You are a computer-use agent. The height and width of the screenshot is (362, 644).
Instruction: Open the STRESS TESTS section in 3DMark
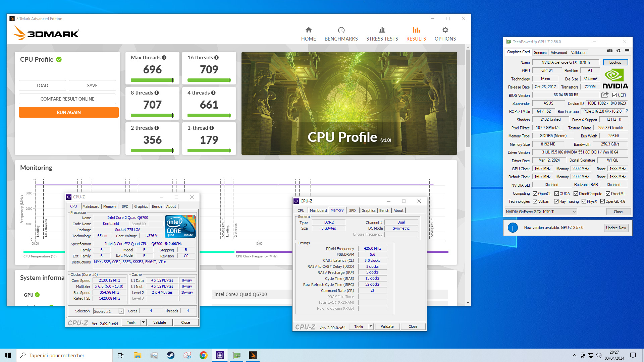click(382, 34)
